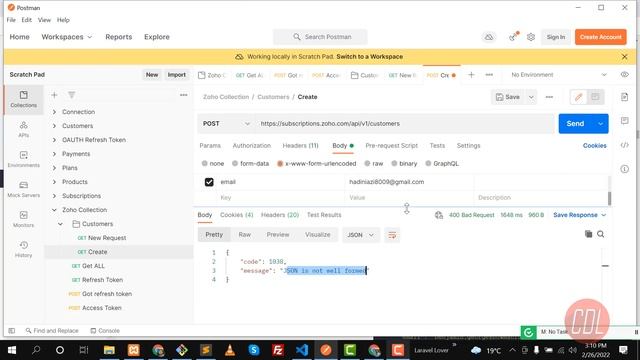The image size is (640, 360).
Task: Open the History sidebar panel
Action: coord(23,249)
